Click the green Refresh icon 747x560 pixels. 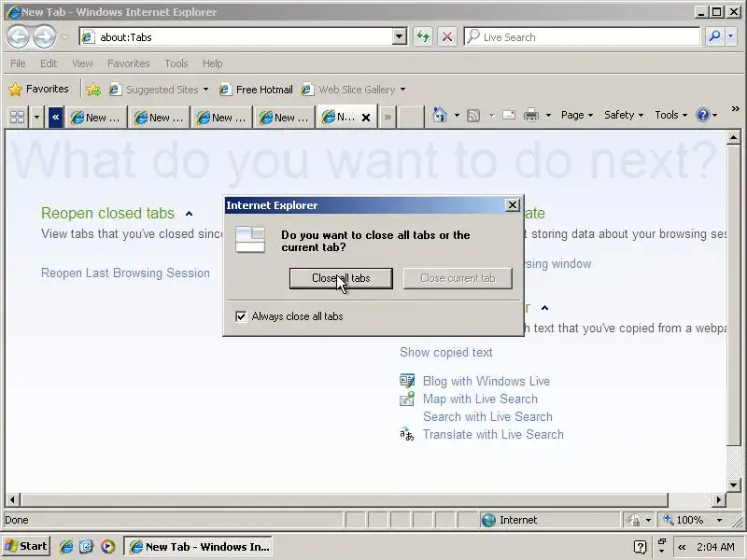423,36
